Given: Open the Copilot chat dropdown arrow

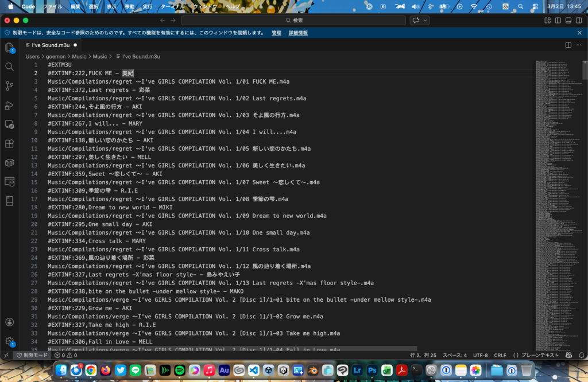Looking at the screenshot, I should (x=425, y=21).
